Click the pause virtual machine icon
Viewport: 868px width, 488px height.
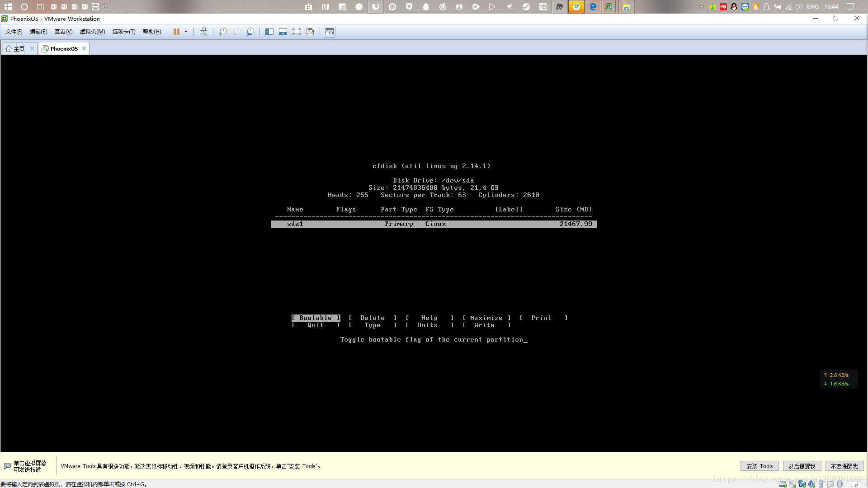point(176,32)
